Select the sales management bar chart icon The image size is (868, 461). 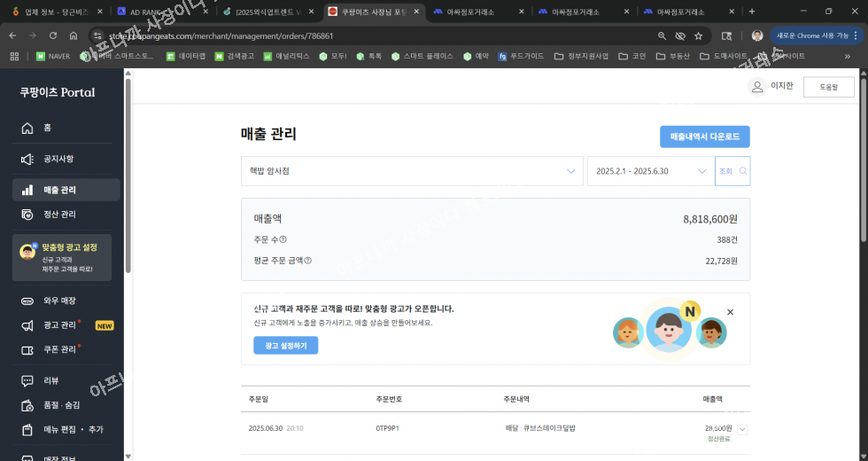(27, 190)
